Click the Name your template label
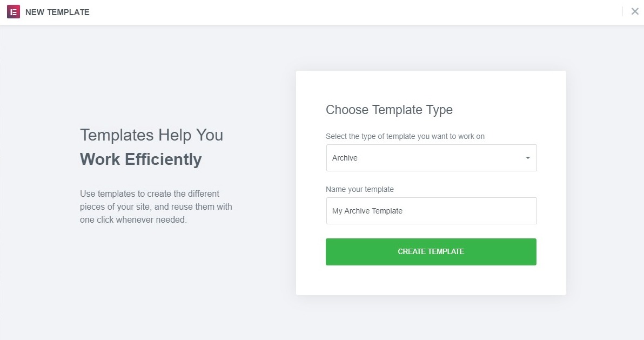Screen dimensions: 644x340 [x=360, y=189]
